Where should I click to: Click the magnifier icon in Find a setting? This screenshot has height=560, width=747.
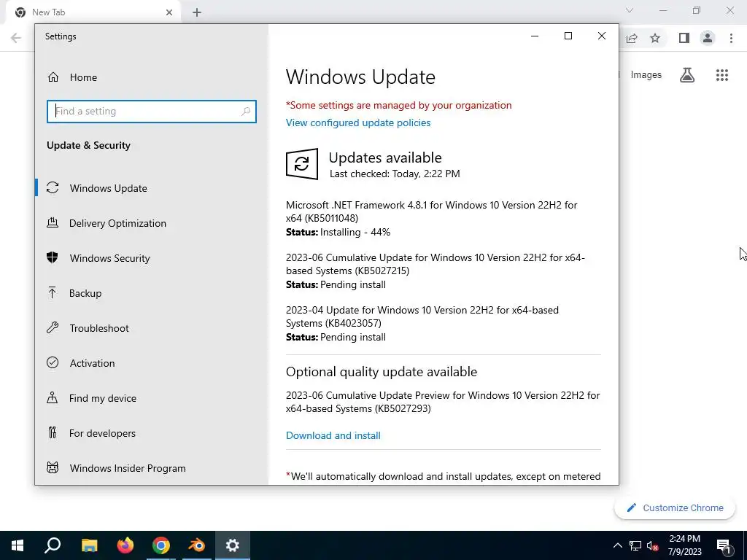click(246, 112)
